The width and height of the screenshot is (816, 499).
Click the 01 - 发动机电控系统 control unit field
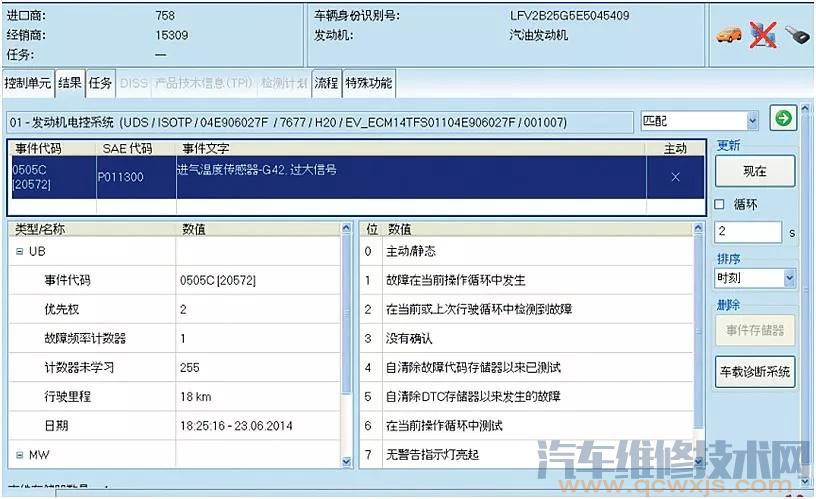321,122
